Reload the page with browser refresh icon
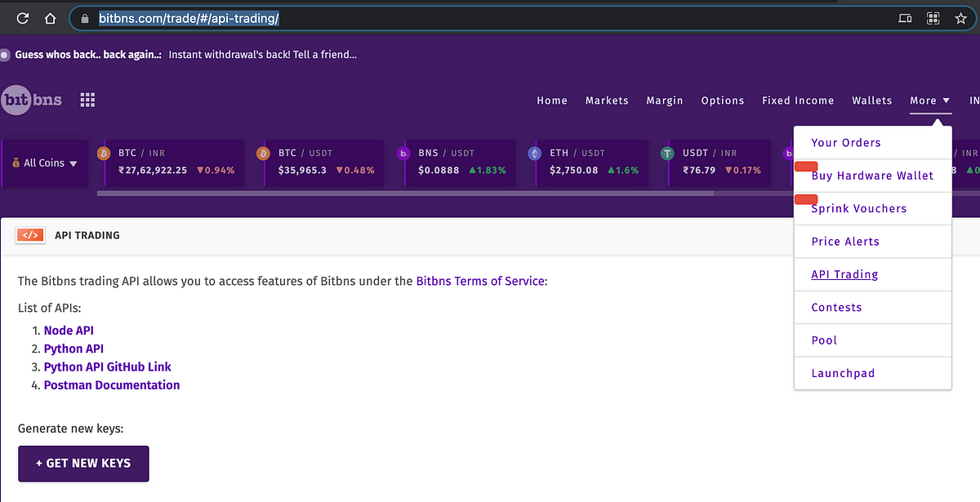Image resolution: width=980 pixels, height=502 pixels. pyautogui.click(x=23, y=18)
